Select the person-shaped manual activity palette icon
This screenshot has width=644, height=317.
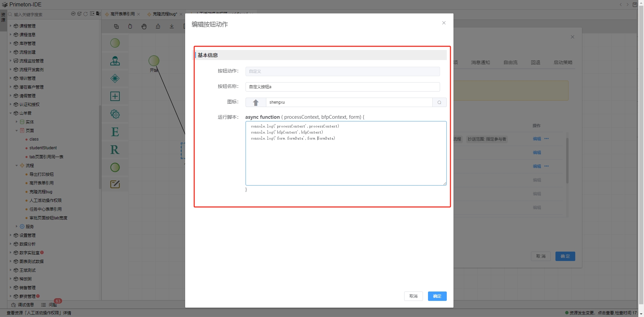click(x=115, y=61)
